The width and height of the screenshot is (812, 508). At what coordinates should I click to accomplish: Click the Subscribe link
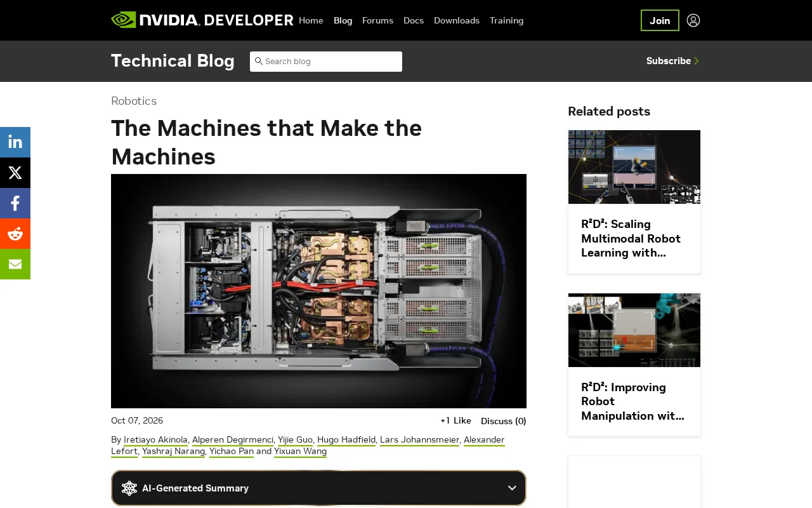(x=672, y=61)
